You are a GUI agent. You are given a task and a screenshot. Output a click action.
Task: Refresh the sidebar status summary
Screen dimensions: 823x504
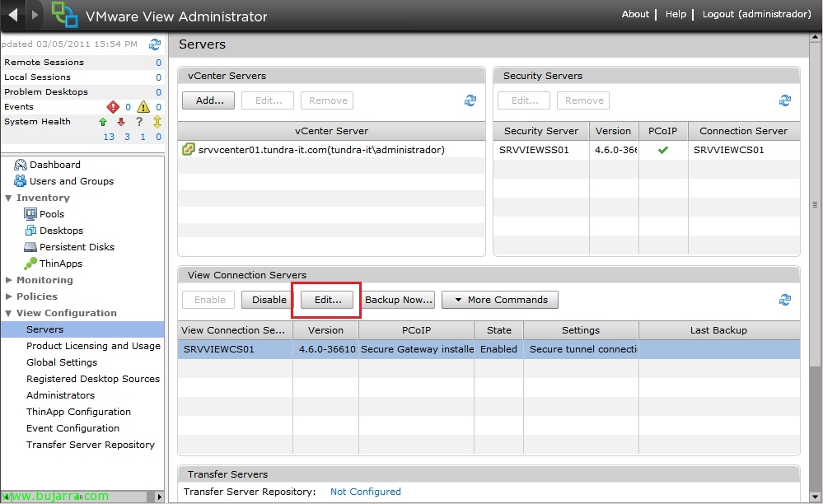point(155,44)
